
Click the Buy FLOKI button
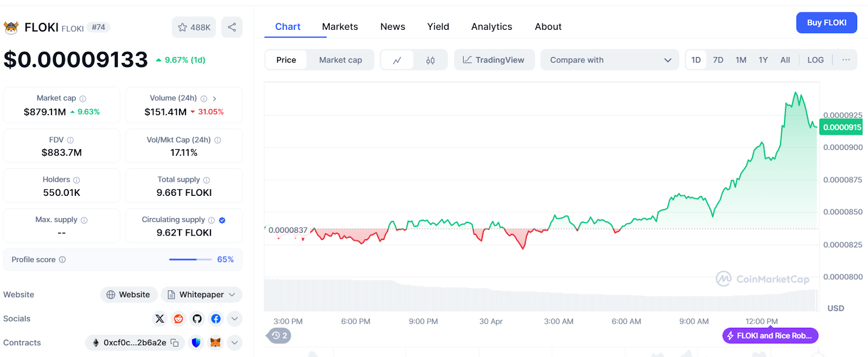coord(827,23)
